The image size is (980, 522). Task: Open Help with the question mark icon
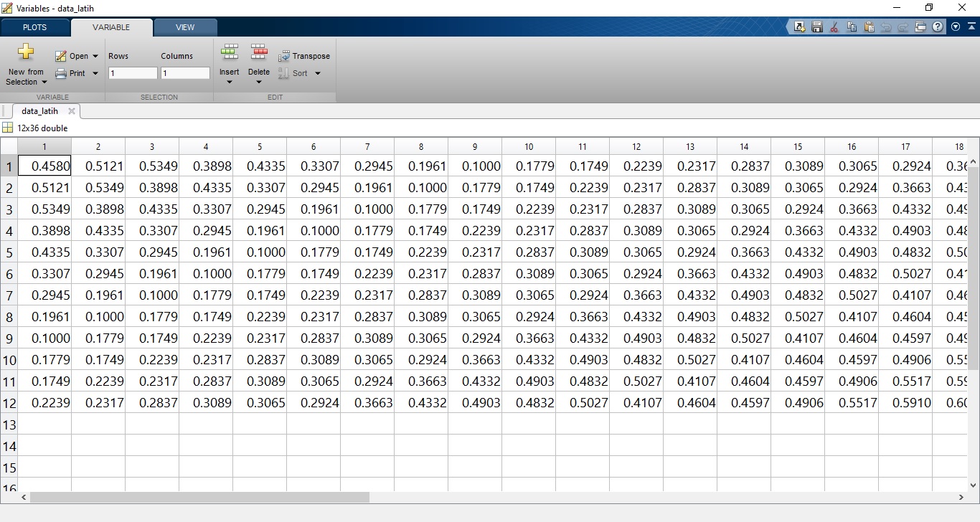point(938,27)
